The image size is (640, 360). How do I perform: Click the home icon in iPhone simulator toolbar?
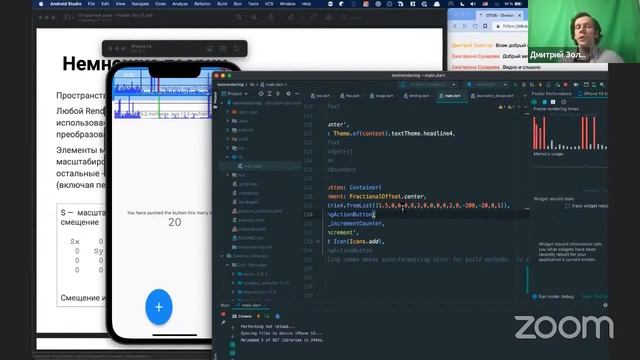coord(210,48)
